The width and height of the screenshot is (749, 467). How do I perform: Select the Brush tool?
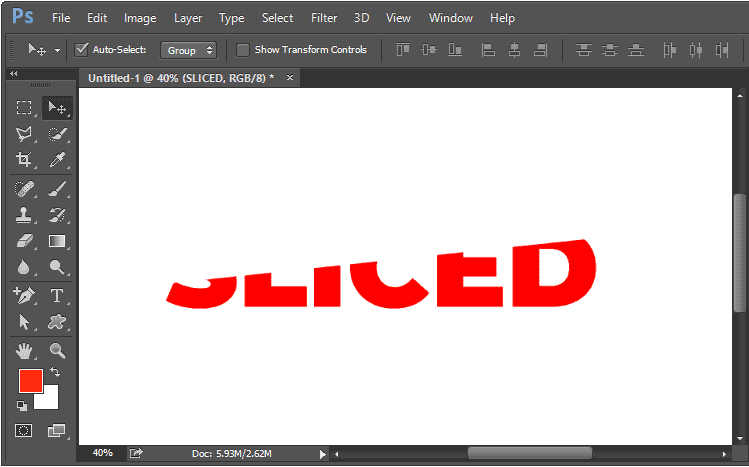(x=57, y=189)
